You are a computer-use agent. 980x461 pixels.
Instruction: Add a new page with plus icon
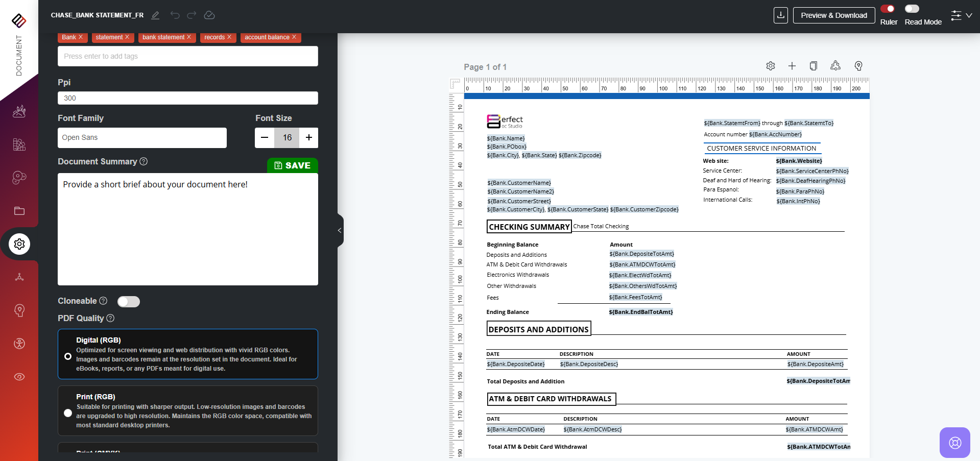click(x=792, y=66)
